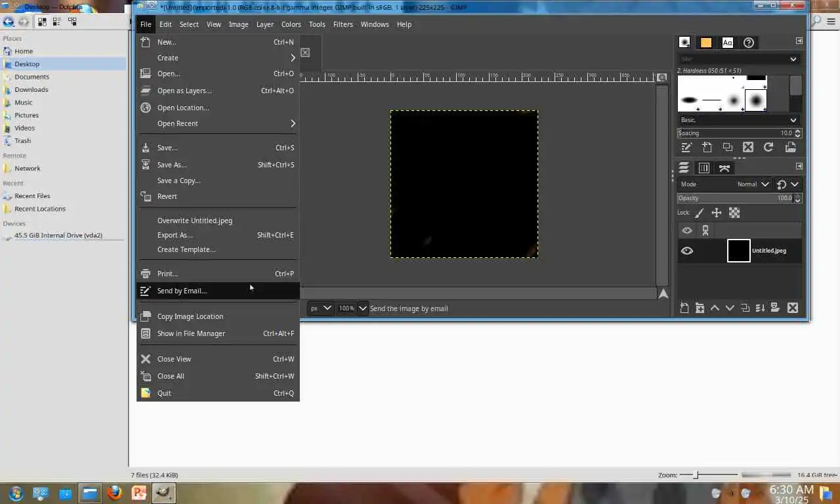Toggle the lock position and size icon

click(717, 213)
